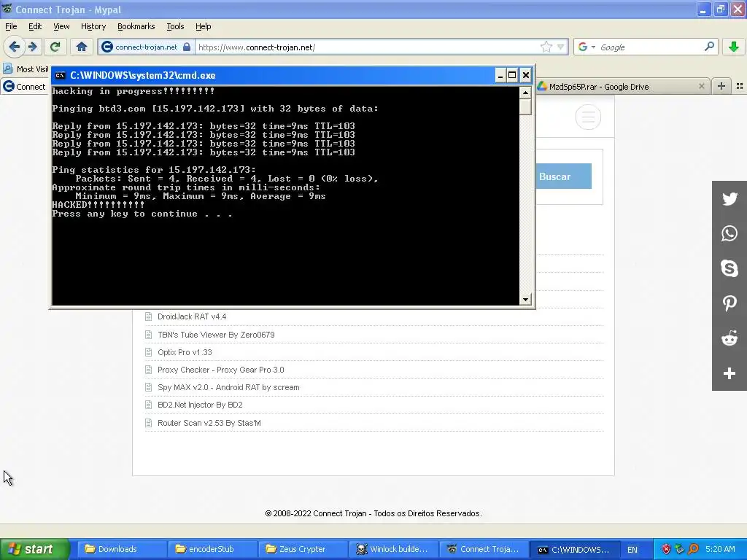The image size is (747, 560).
Task: Open the Bookmarks menu
Action: pos(136,26)
